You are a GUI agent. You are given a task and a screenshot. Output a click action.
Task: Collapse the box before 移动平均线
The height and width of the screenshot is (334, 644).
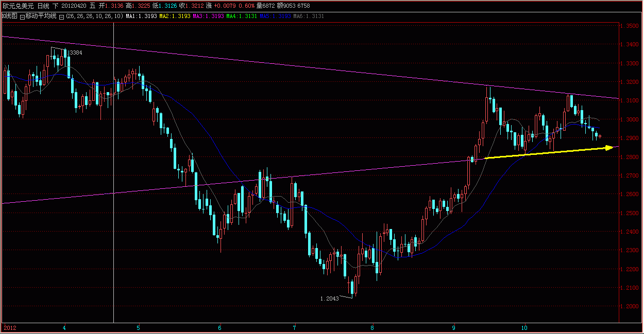(22, 16)
